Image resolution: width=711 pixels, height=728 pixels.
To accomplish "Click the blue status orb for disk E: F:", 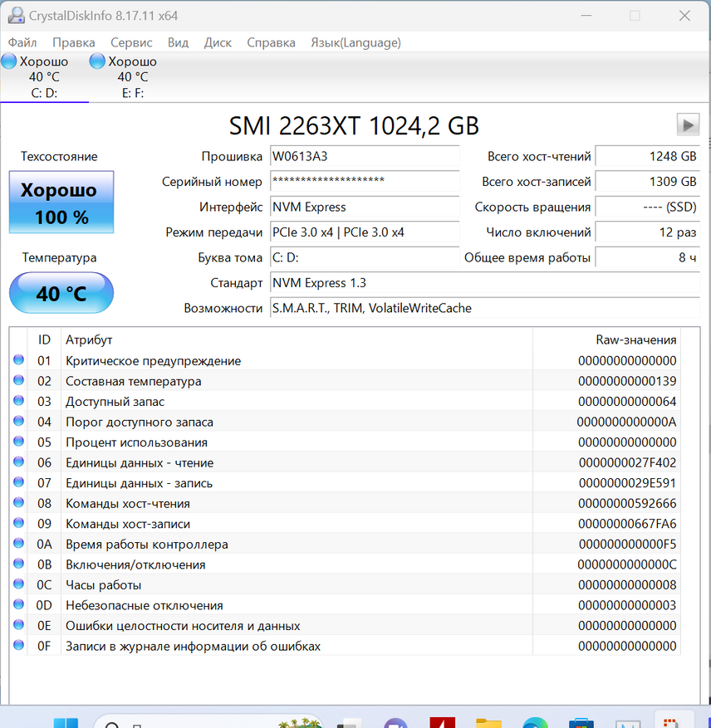I will (97, 61).
